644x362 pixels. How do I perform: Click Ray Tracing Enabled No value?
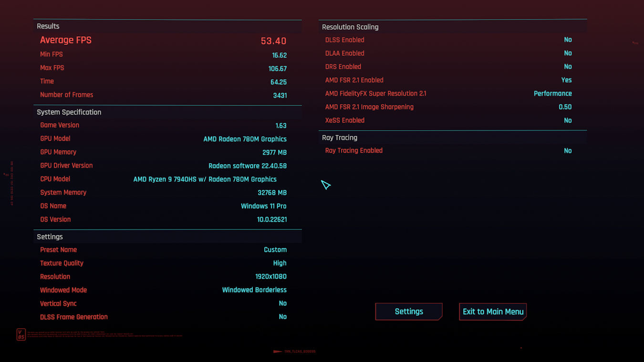(568, 151)
